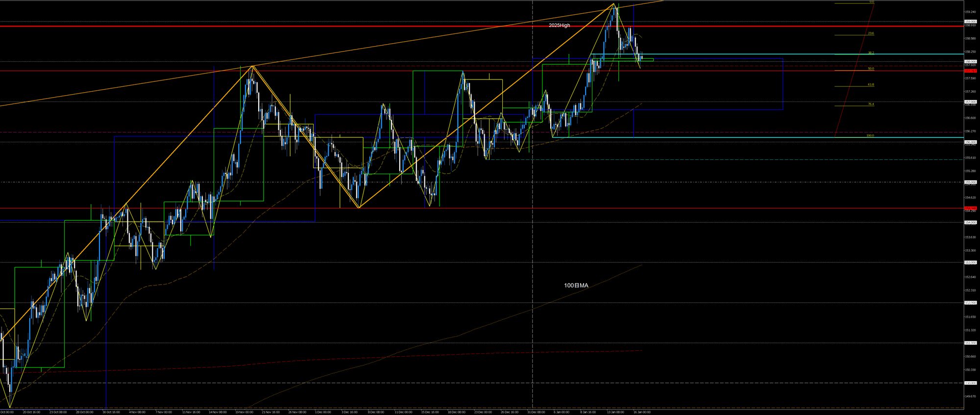Click the Fibonacci 23.6 level label
The width and height of the screenshot is (980, 415).
point(871,33)
